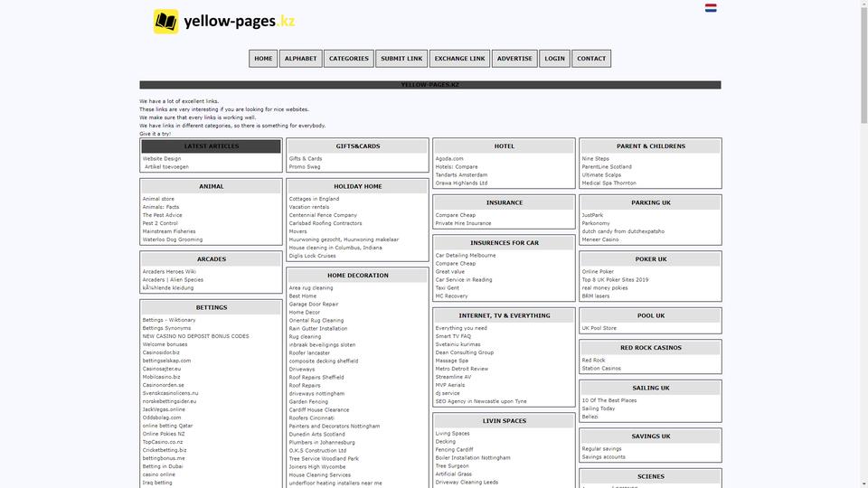Screen dimensions: 868x488
Task: Open Gifts & Cards link
Action: 306,159
